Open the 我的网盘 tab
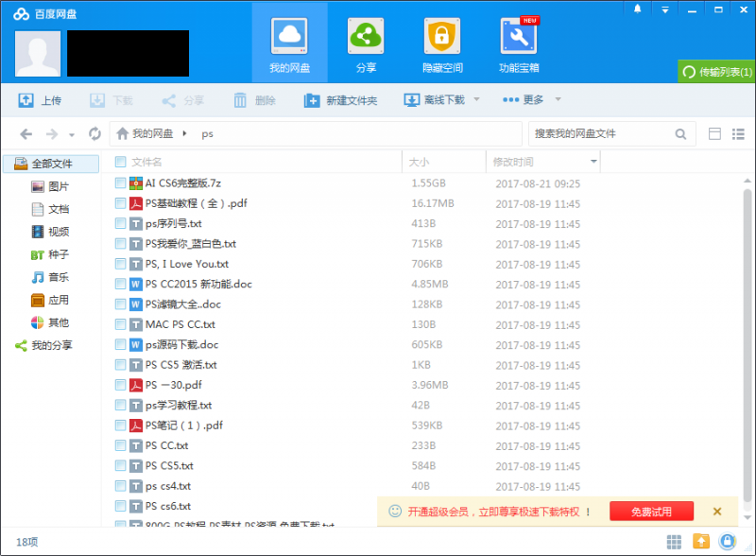Screen dimensions: 756x556 pyautogui.click(x=289, y=44)
